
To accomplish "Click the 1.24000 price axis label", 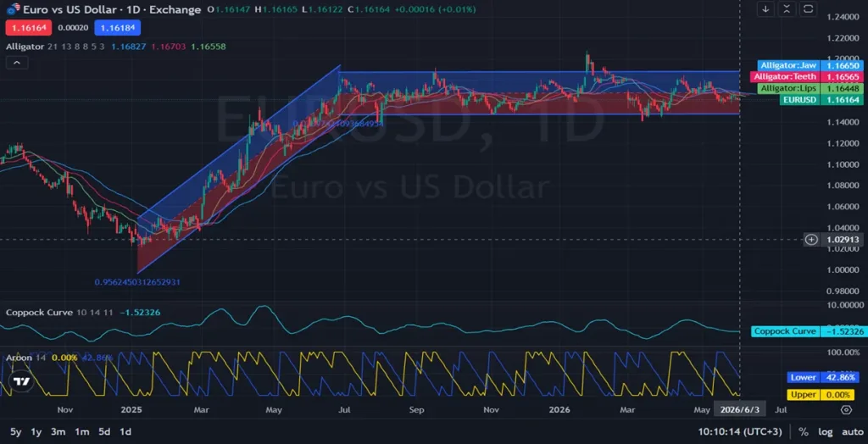I will click(x=843, y=17).
